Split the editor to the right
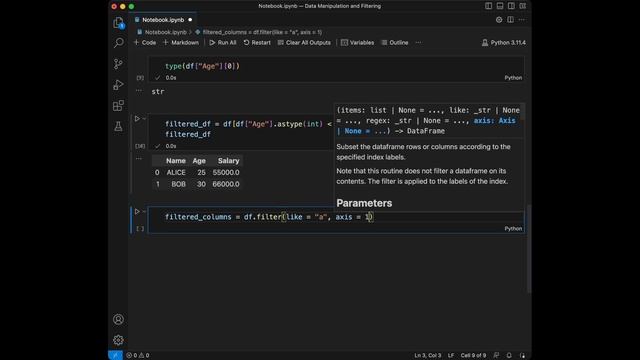The image size is (640, 360). pyautogui.click(x=510, y=20)
